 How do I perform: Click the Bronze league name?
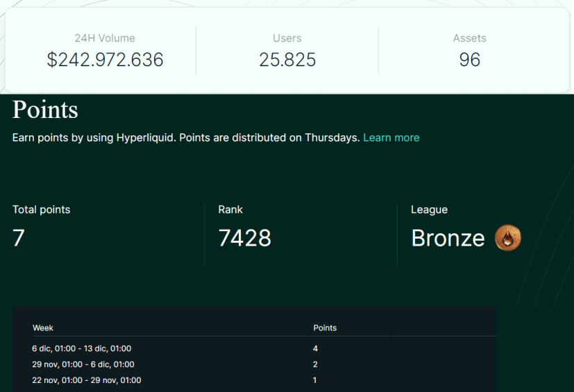(448, 238)
